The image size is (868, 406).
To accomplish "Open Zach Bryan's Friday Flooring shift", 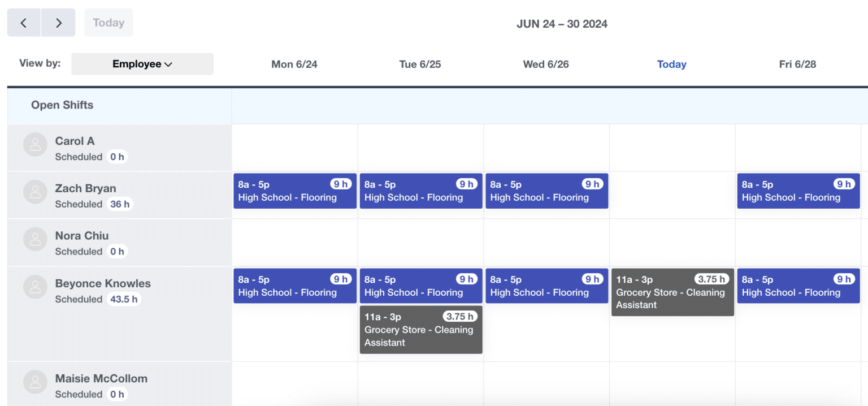I will click(798, 191).
